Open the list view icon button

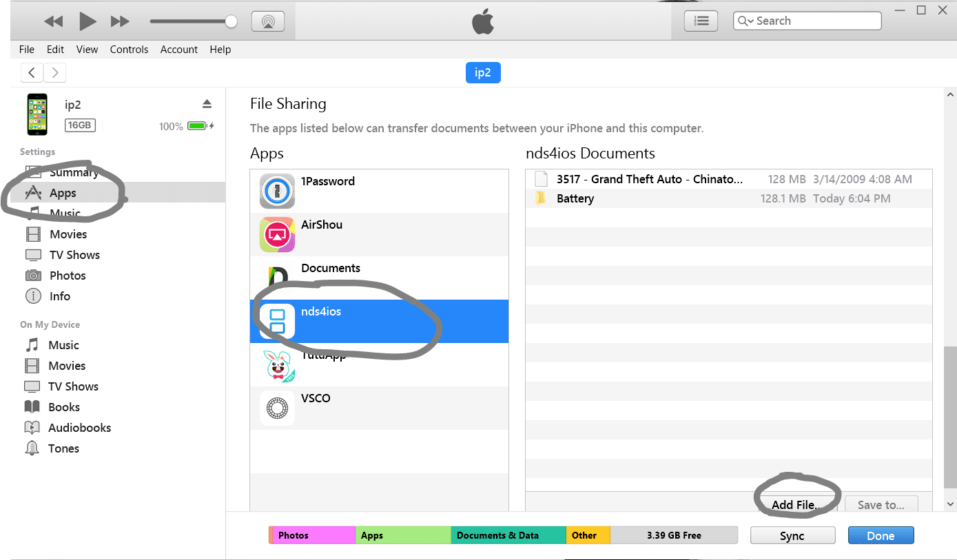click(x=701, y=21)
